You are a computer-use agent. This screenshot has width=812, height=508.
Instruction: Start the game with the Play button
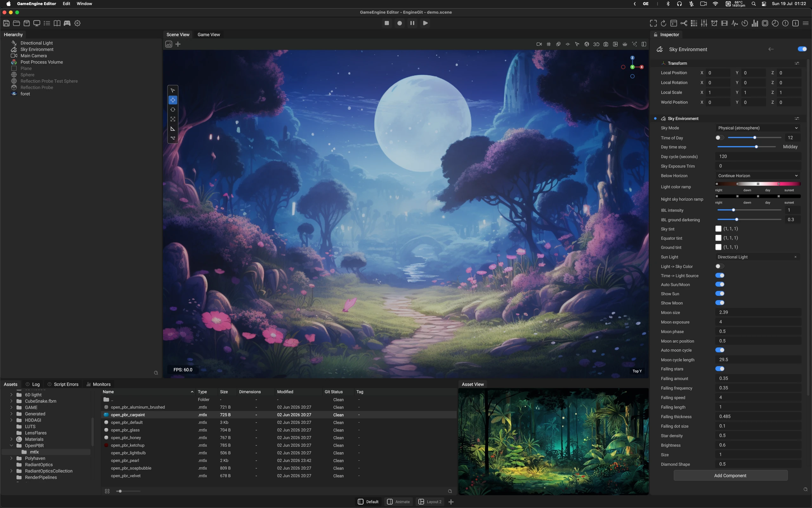tap(425, 23)
